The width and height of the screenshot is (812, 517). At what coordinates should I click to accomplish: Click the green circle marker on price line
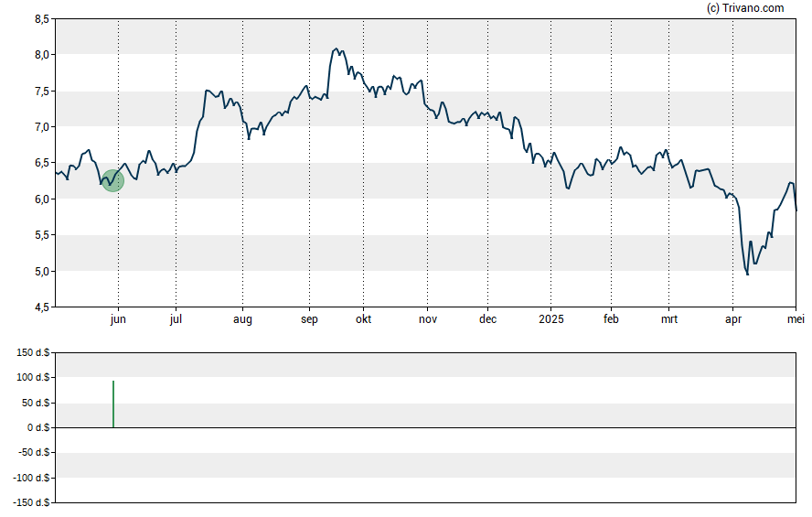[x=112, y=181]
